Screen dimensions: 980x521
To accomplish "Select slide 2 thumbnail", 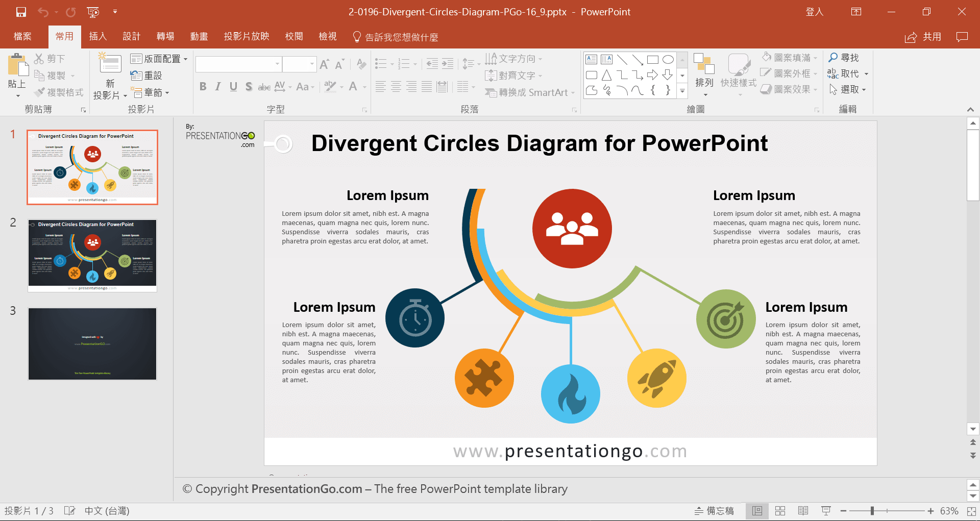I will coord(92,256).
